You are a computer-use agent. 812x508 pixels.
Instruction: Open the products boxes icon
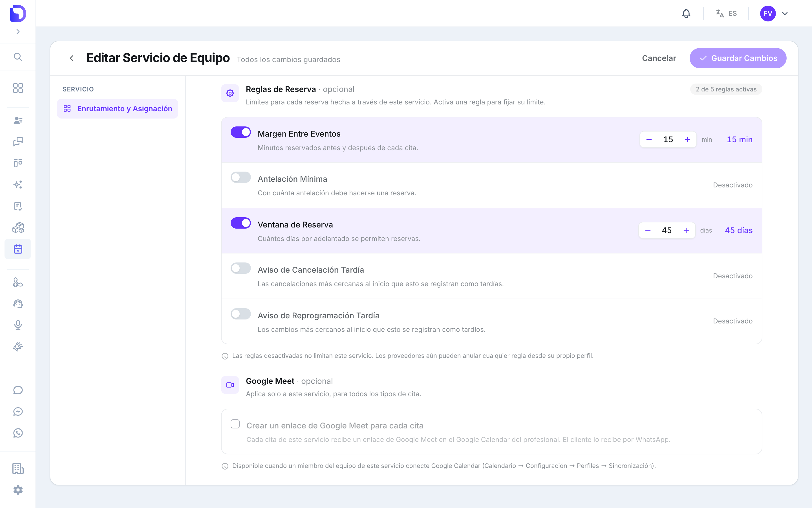tap(18, 227)
